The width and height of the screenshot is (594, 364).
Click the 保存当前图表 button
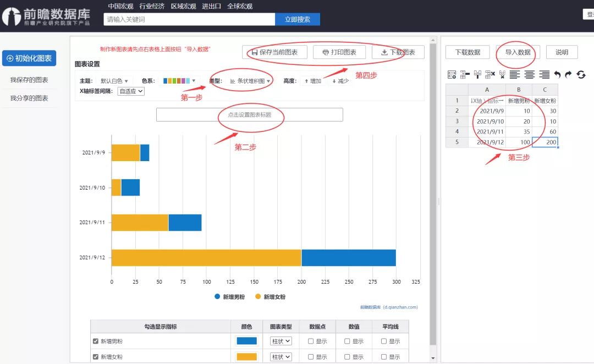[x=274, y=52]
